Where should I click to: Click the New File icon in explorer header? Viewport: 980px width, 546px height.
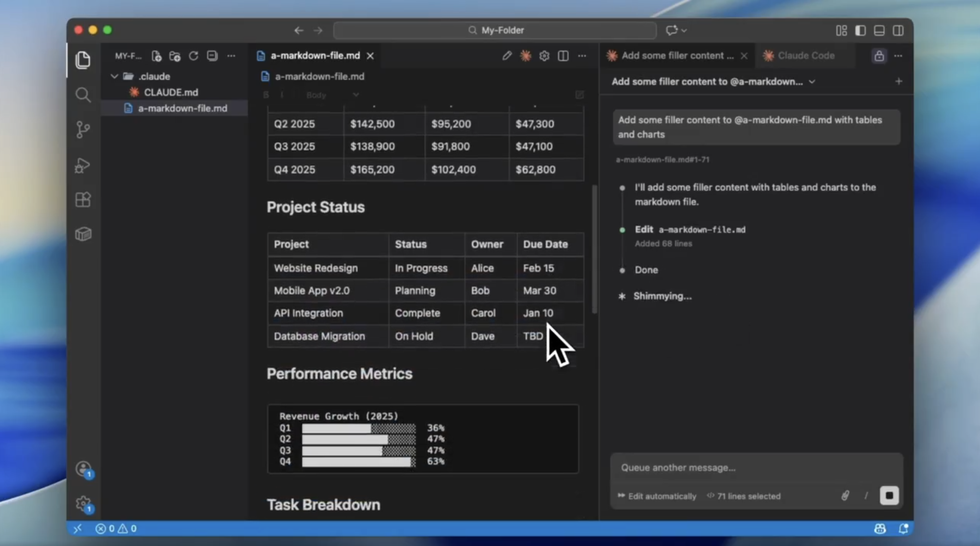(157, 56)
